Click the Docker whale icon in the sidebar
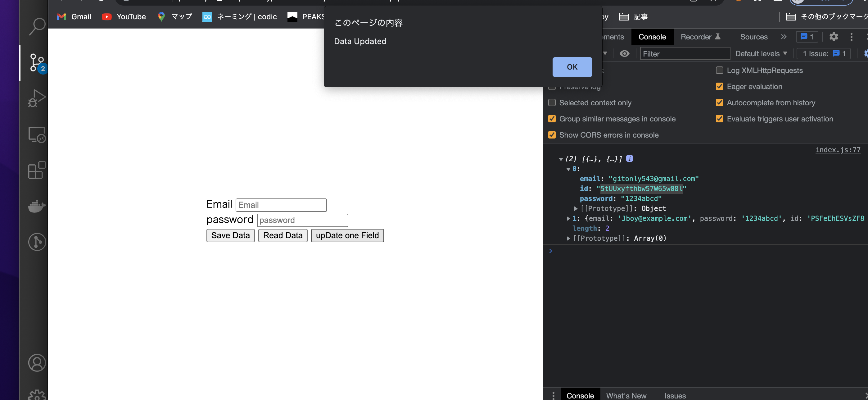This screenshot has height=400, width=868. click(37, 206)
